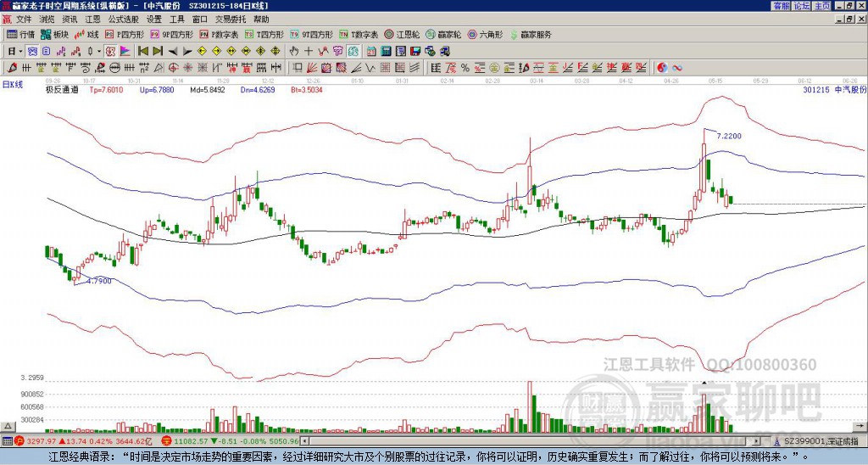
Task: Click the 行情 toolbar button
Action: [x=21, y=34]
